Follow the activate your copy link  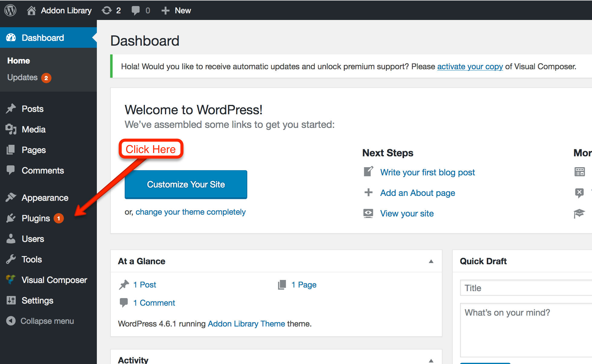[x=470, y=67]
